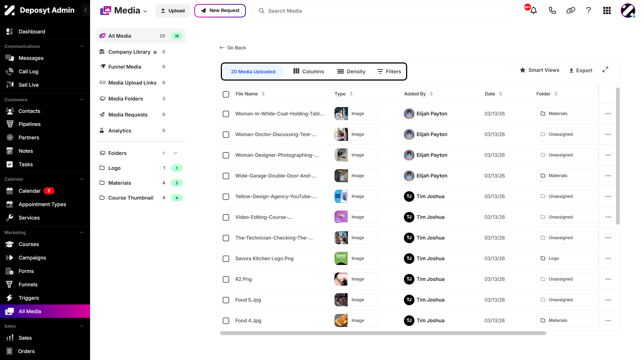Click the phone dialer icon

[x=552, y=11]
